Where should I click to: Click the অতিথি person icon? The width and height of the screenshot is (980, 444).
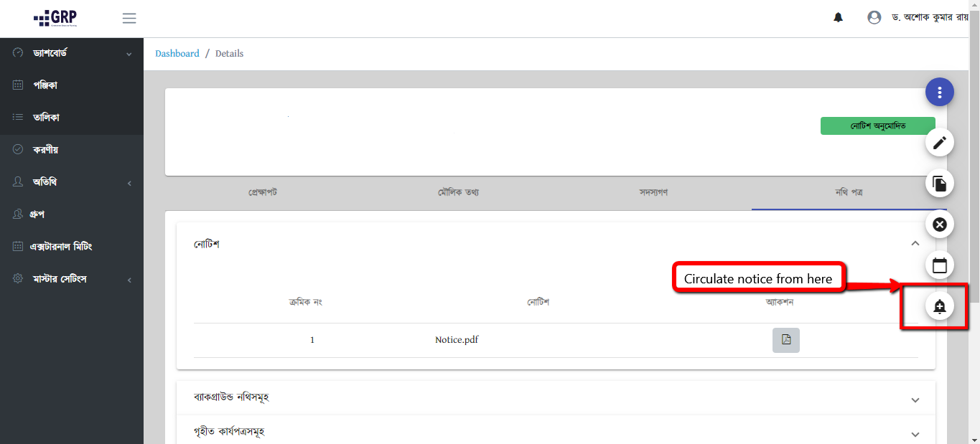point(18,182)
